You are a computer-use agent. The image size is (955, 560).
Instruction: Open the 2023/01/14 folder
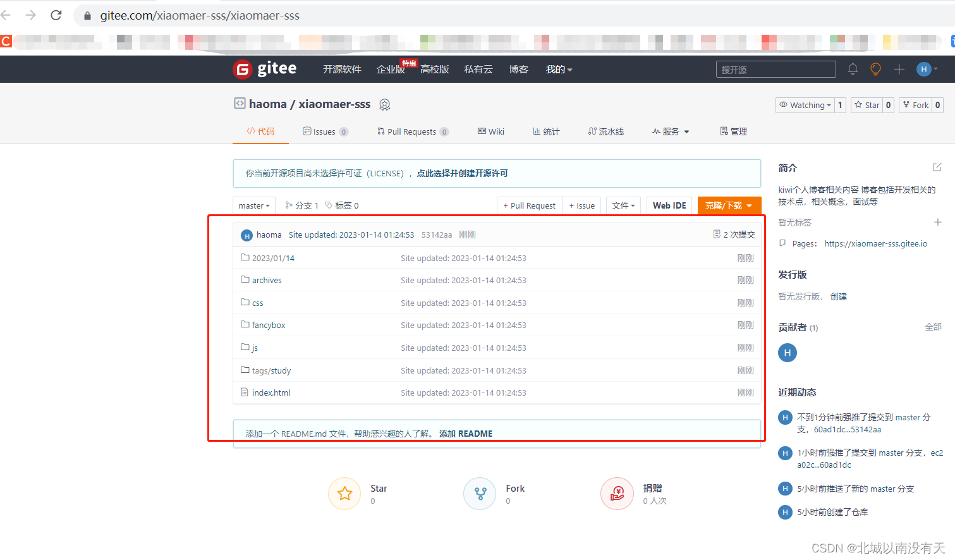click(x=273, y=258)
